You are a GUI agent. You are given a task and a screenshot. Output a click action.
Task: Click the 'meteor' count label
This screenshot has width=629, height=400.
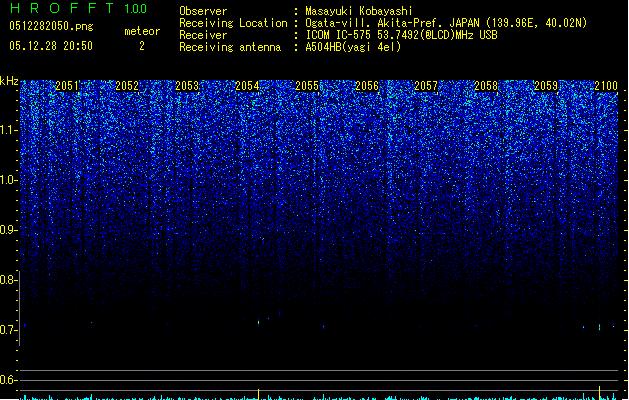(x=142, y=31)
